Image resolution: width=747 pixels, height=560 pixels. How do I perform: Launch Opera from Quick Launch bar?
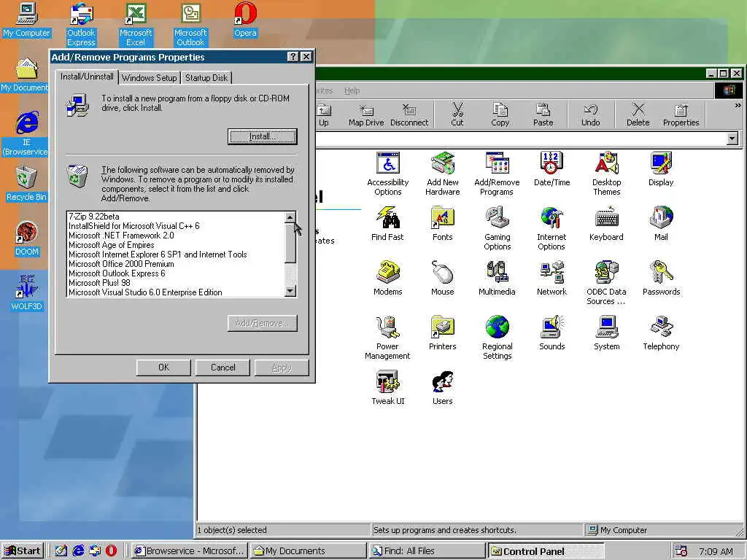coord(111,551)
